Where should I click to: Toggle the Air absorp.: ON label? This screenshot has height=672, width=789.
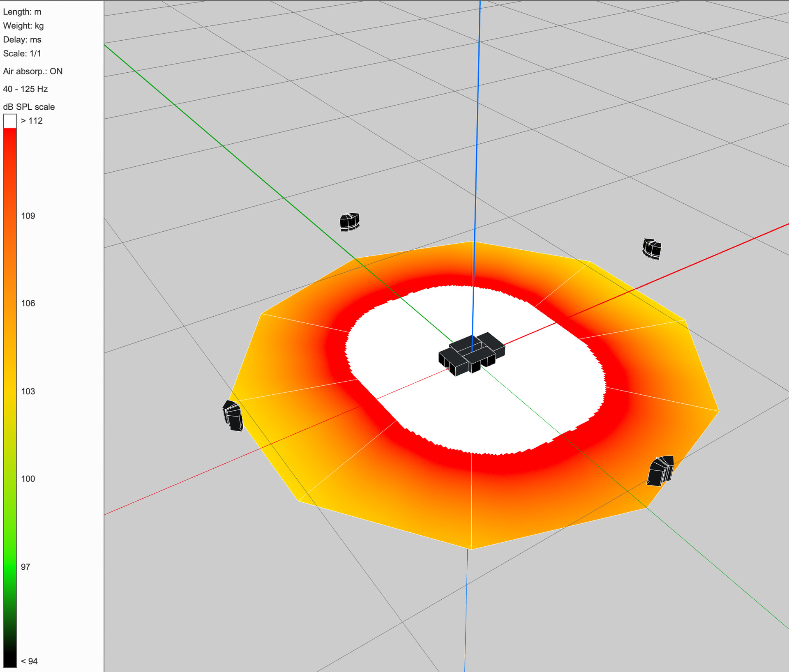[33, 71]
